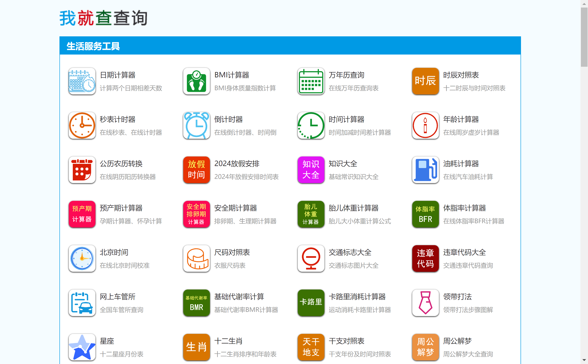Open the 十二生肖 title link

228,341
